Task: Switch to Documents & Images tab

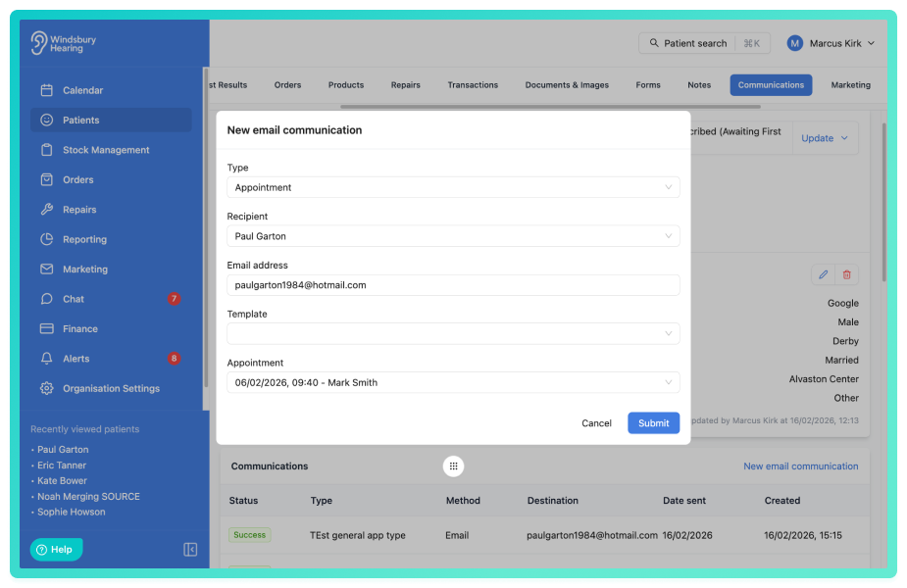Action: coord(567,85)
